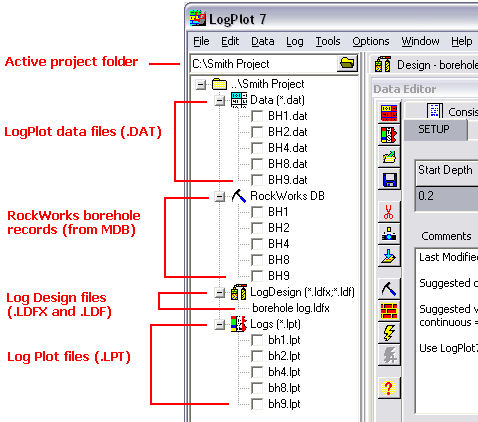
Task: Click the yellow question mark help icon
Action: tap(389, 387)
